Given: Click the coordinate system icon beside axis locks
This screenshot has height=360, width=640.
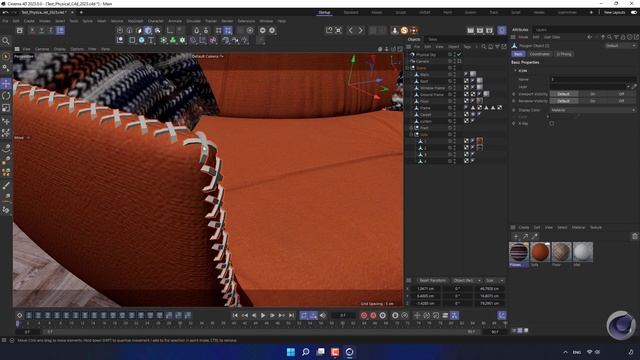Looking at the screenshot, I should [x=60, y=30].
